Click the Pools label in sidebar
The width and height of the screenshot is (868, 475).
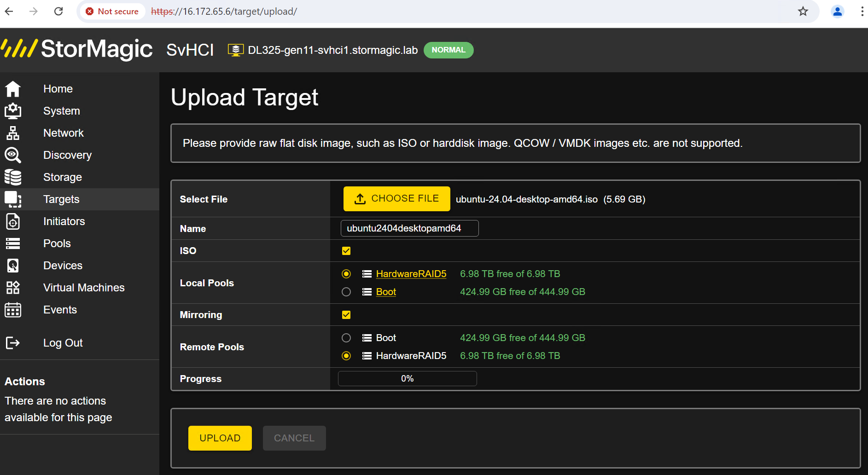[x=57, y=243]
